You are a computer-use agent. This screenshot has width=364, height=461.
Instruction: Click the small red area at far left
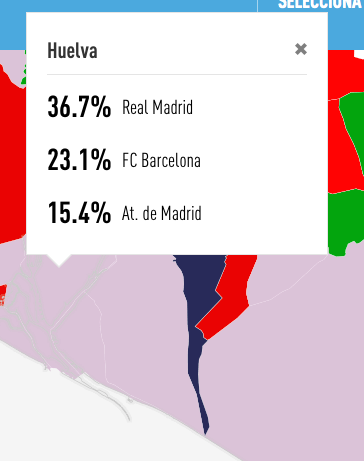(3, 295)
